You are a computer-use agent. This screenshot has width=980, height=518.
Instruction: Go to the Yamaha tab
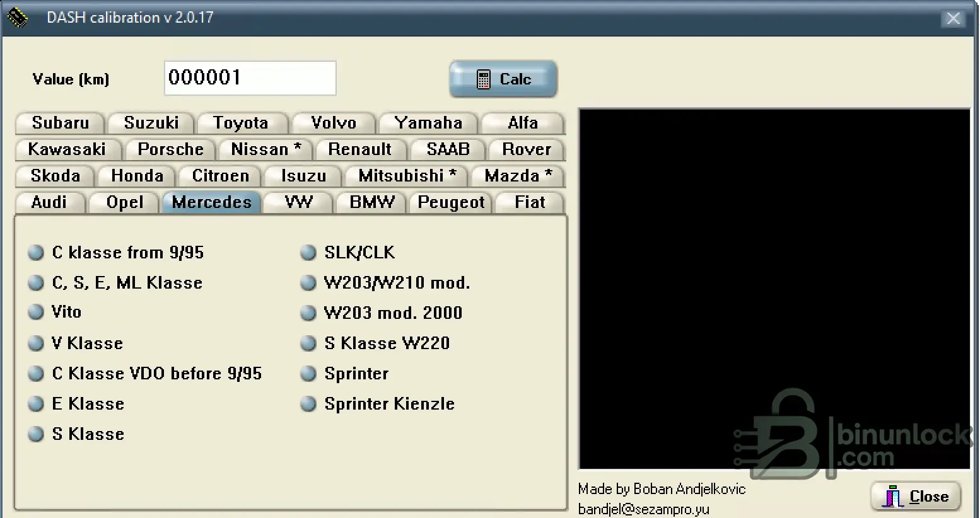429,123
